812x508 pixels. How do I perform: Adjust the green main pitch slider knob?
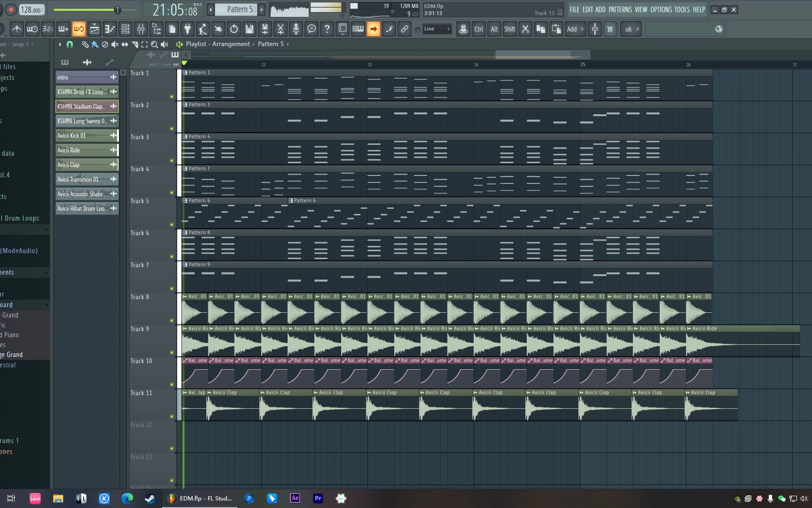(x=117, y=10)
